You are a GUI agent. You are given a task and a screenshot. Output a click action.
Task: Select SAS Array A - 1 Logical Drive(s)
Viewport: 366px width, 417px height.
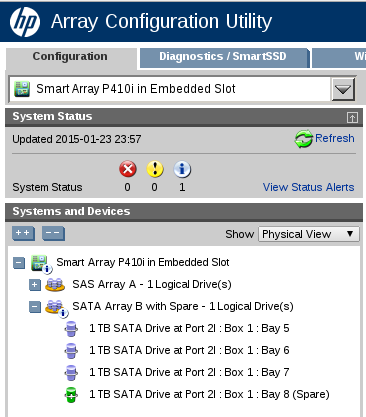coord(152,284)
